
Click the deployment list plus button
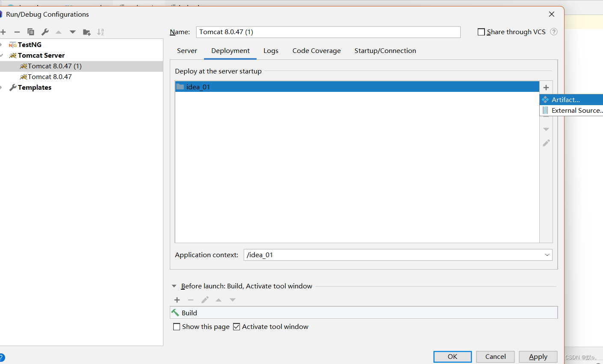pyautogui.click(x=546, y=88)
